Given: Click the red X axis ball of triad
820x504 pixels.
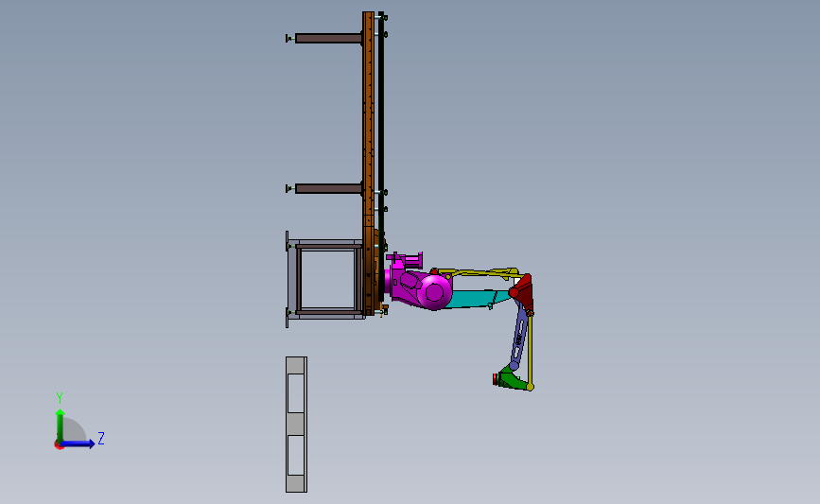Looking at the screenshot, I should 59,445.
